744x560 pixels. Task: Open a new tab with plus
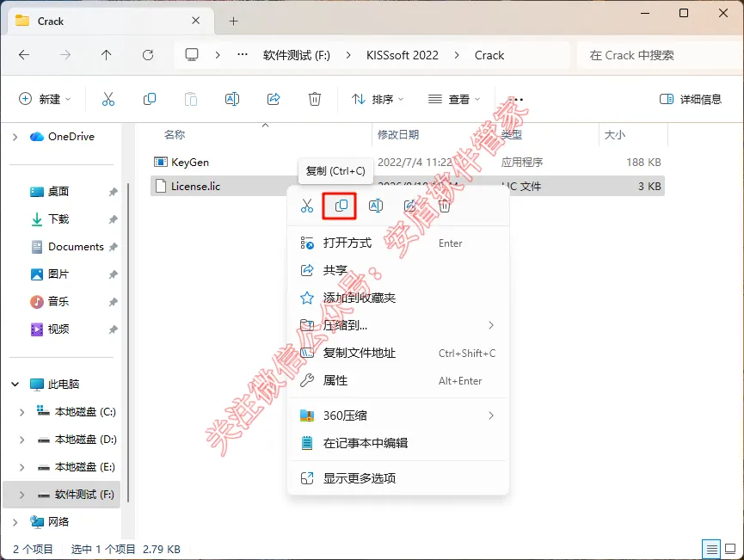click(233, 21)
